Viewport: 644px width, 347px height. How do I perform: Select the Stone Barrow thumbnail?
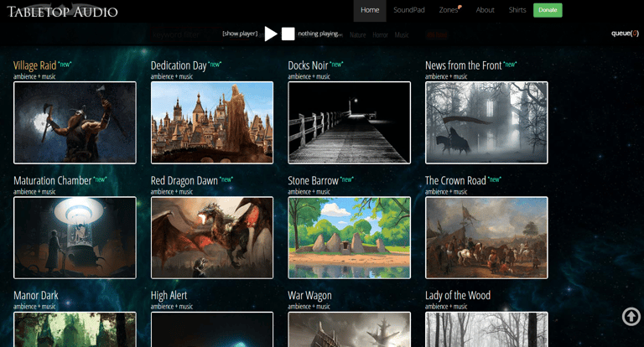(349, 237)
